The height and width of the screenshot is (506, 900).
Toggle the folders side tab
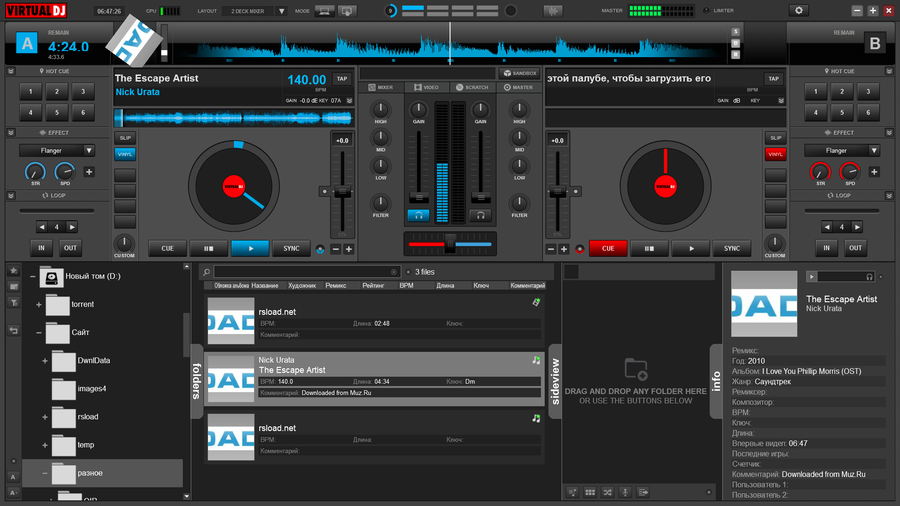coord(197,381)
